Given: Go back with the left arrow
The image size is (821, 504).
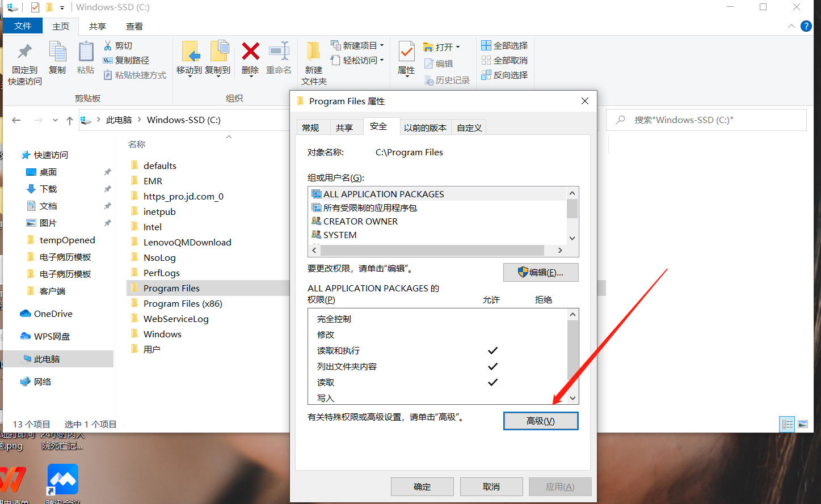Looking at the screenshot, I should click(16, 120).
